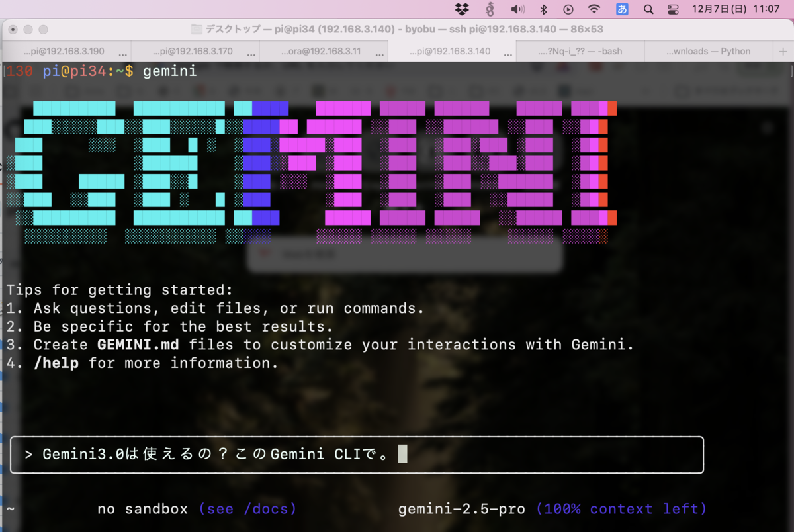Focus the Gemini prompt input box
794x532 pixels.
pyautogui.click(x=357, y=455)
